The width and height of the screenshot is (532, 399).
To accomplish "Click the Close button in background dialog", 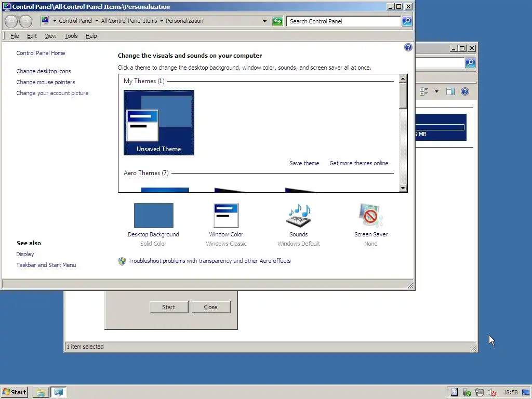I will pyautogui.click(x=211, y=307).
